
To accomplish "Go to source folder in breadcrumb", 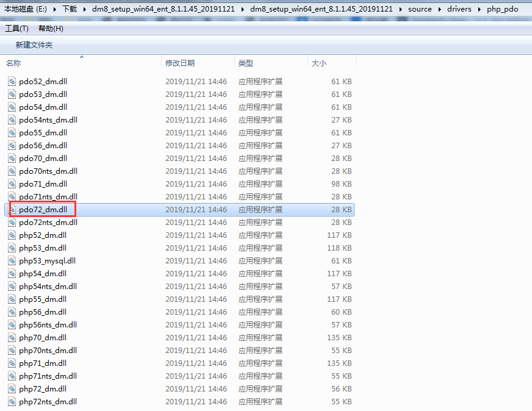I will click(x=420, y=9).
